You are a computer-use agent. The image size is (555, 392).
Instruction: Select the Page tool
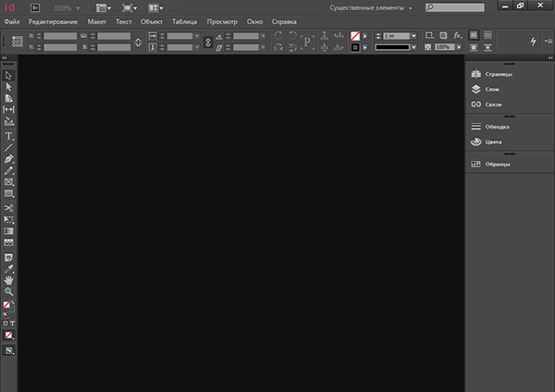8,98
